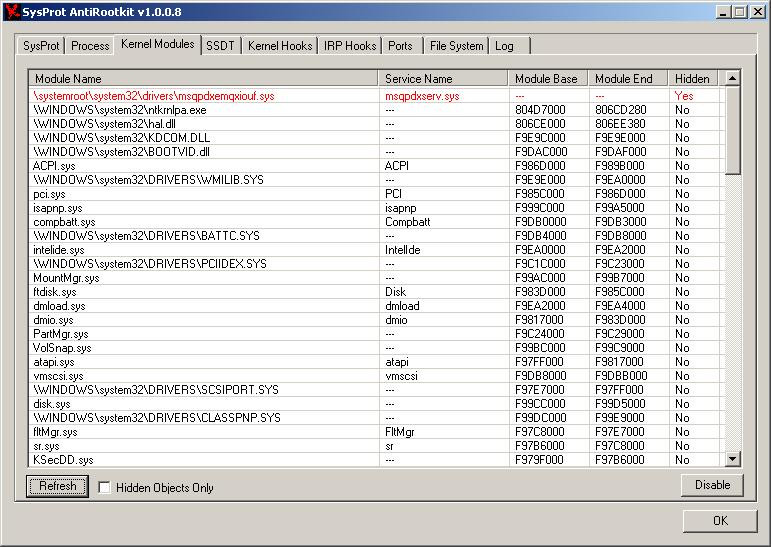Viewport: 771px width, 547px height.
Task: Select the PCIIDEX.SYS module row
Action: (x=376, y=264)
